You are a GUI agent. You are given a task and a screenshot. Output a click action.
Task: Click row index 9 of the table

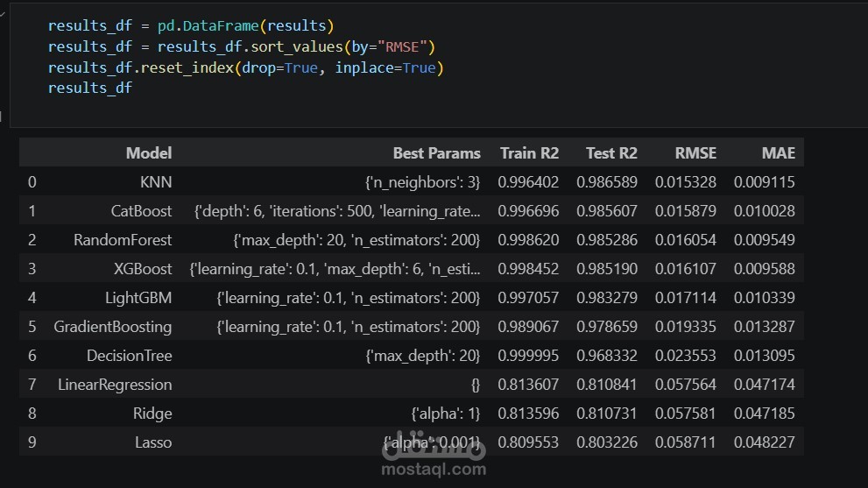tap(32, 442)
